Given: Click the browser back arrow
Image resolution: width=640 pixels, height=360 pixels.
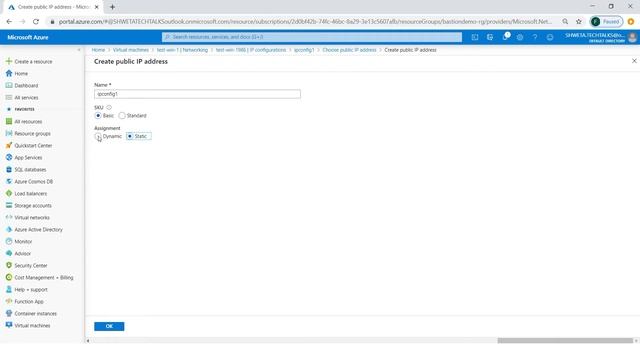Looking at the screenshot, I should (9, 22).
